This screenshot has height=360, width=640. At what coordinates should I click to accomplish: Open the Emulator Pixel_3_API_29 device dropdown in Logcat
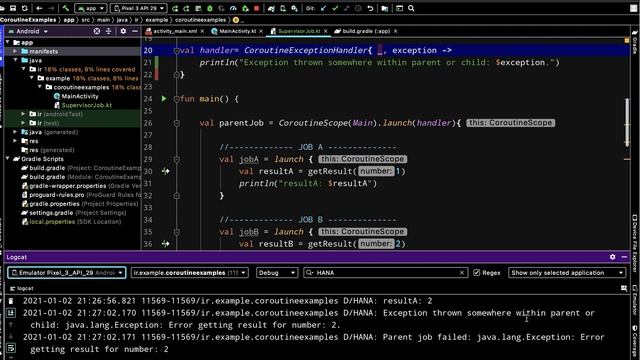point(67,273)
